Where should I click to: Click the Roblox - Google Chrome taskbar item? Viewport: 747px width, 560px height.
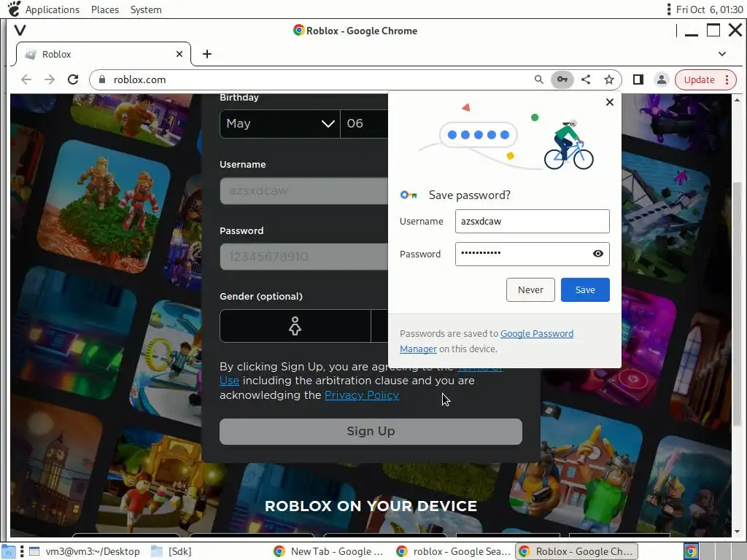pos(578,551)
